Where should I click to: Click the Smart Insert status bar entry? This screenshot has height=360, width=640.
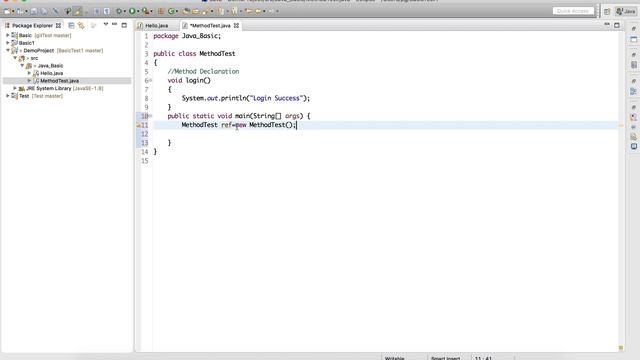click(445, 358)
